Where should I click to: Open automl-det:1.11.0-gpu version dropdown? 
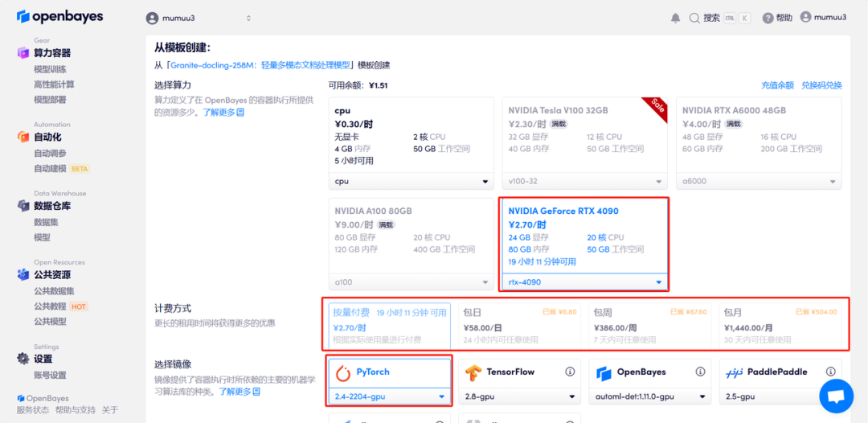[x=650, y=396]
